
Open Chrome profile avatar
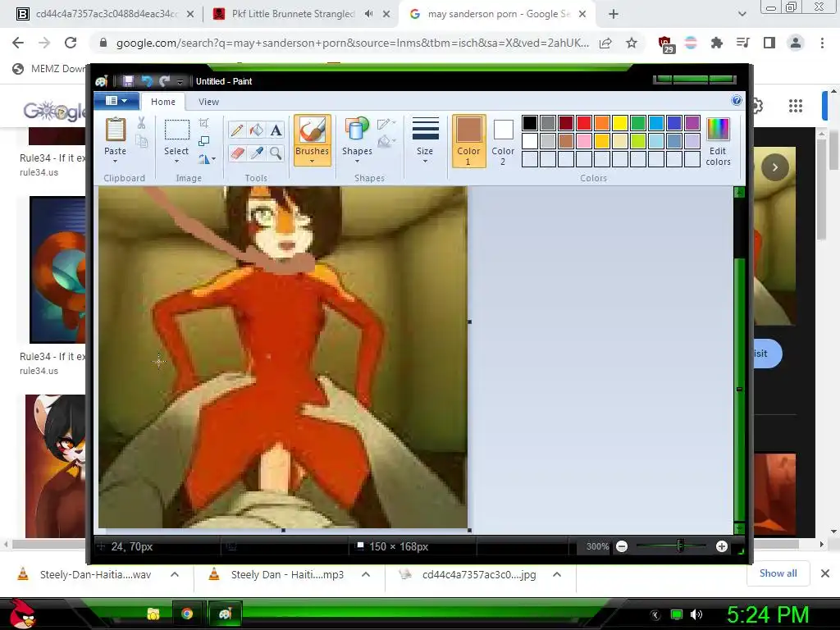(x=796, y=43)
